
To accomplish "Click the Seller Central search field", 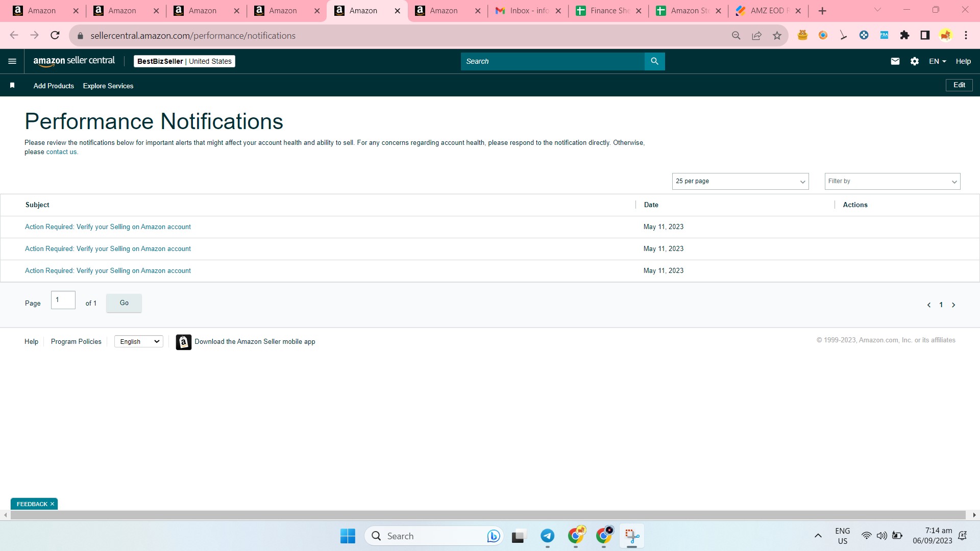I will click(552, 61).
